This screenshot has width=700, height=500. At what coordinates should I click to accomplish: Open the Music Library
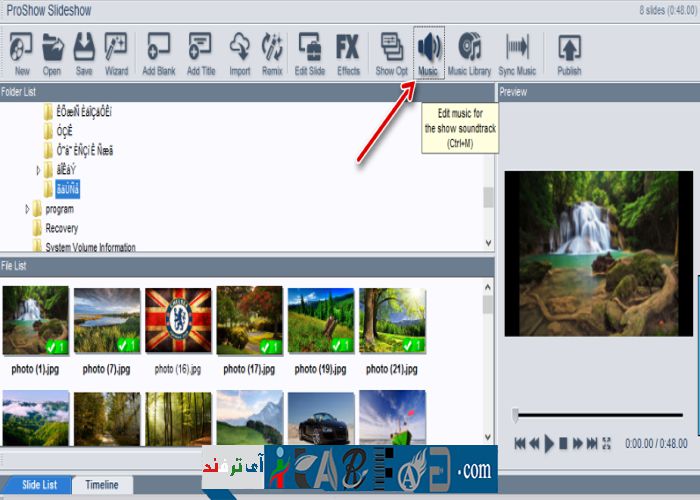[x=470, y=53]
